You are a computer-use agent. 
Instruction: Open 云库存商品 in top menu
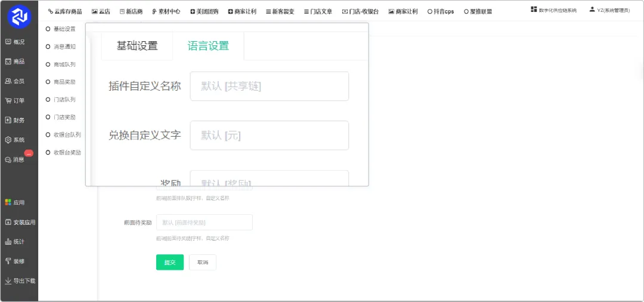tap(65, 11)
